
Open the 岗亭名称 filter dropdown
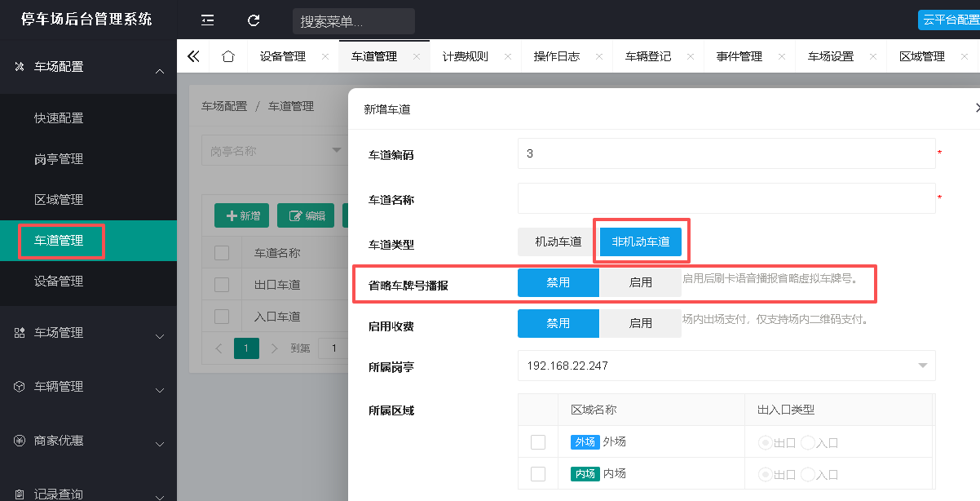point(275,151)
